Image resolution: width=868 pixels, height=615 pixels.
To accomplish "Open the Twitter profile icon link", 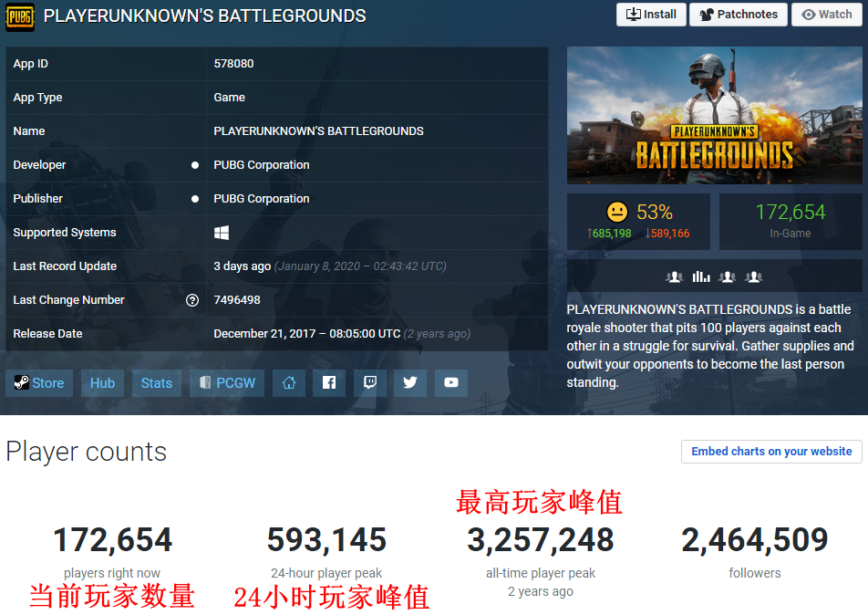I will tap(410, 383).
